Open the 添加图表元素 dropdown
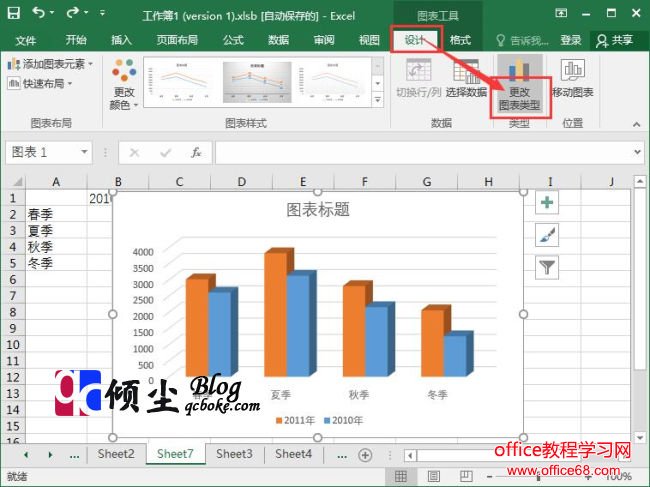This screenshot has width=650, height=487. 50,64
